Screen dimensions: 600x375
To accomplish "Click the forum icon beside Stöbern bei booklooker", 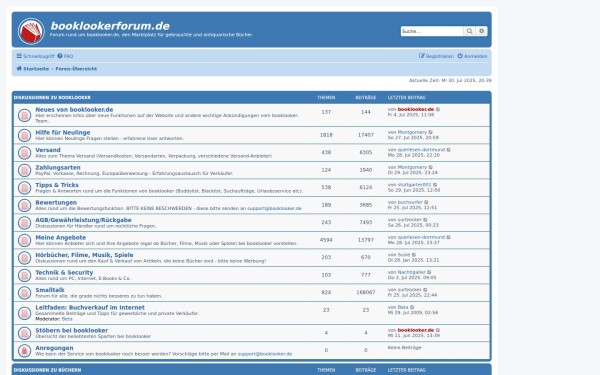I will point(24,333).
